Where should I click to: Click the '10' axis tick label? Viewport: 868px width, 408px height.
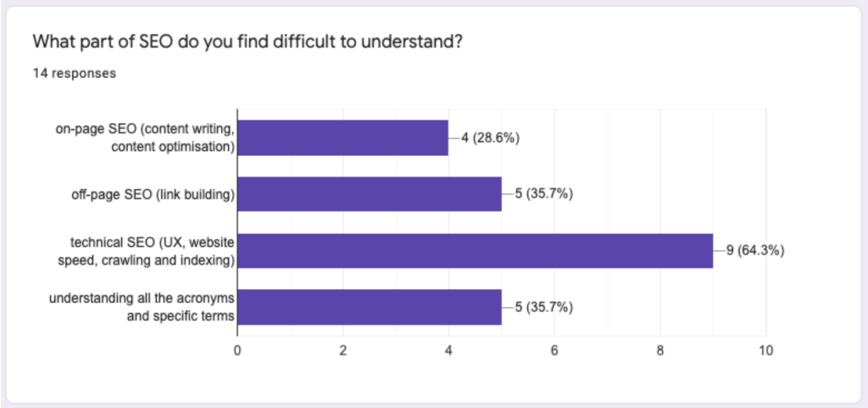[766, 350]
